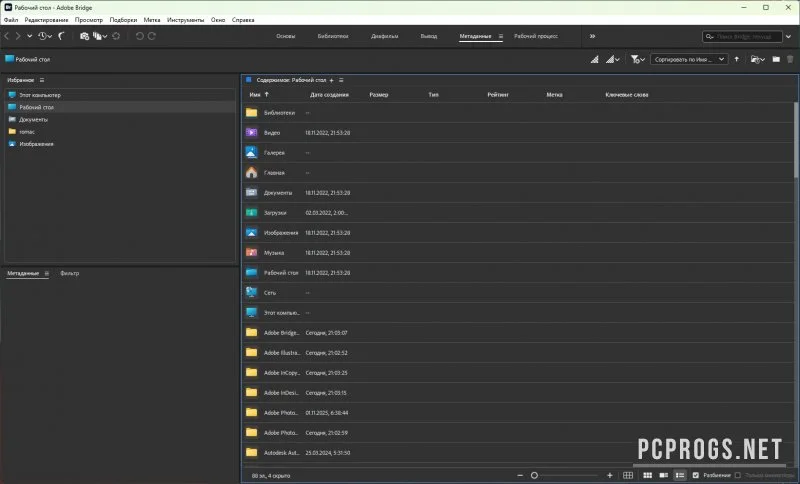800x484 pixels.
Task: Click the boomerang return-to-app icon
Action: pyautogui.click(x=62, y=36)
